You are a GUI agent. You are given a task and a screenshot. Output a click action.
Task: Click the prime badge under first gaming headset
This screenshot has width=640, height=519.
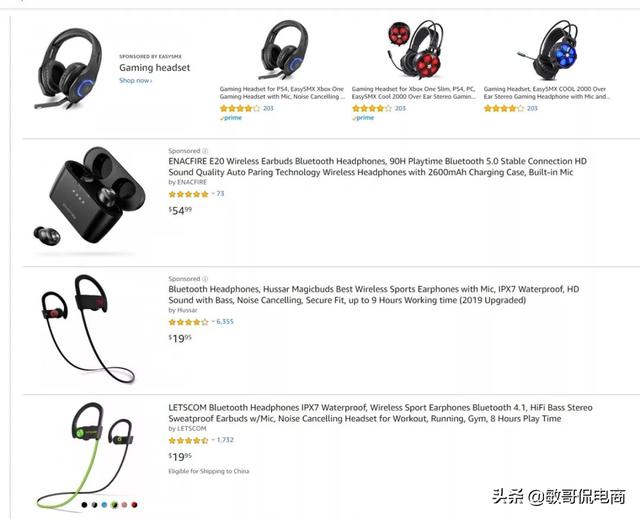pos(231,118)
